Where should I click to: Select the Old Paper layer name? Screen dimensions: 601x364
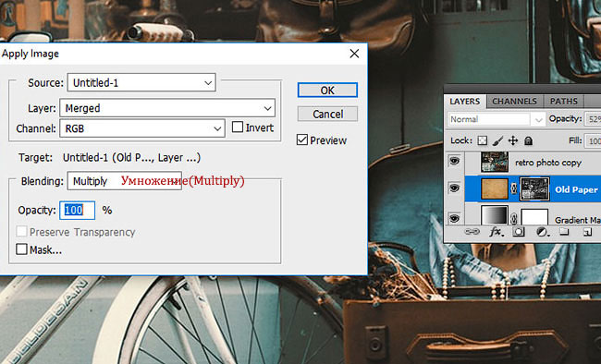point(576,189)
